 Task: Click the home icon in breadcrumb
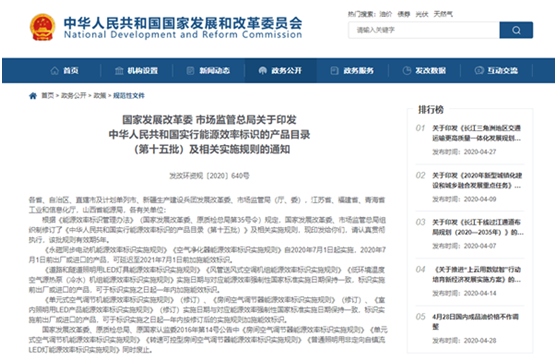[33, 96]
